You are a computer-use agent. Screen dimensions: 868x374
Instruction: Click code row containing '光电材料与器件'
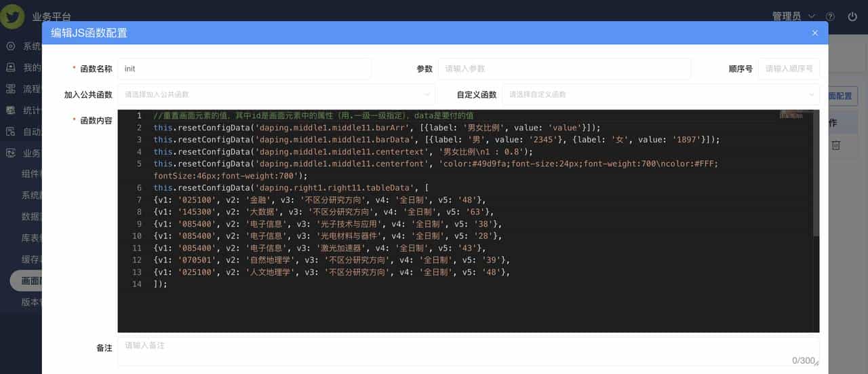tap(329, 236)
